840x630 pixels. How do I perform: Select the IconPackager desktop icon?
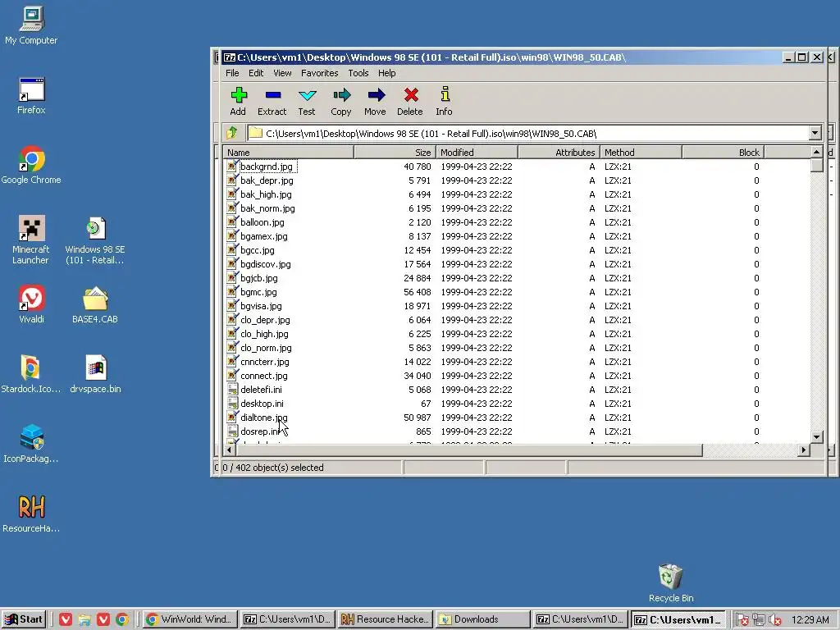(31, 444)
